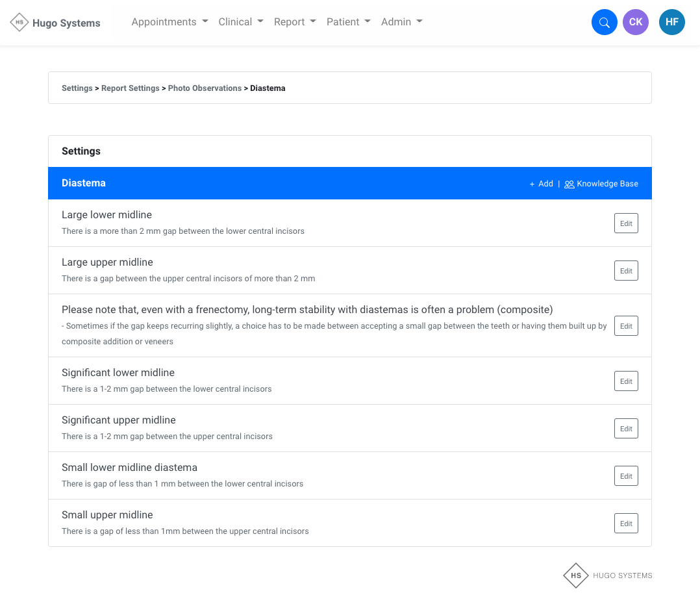
Task: Edit the Large lower midline entry
Action: [x=626, y=223]
